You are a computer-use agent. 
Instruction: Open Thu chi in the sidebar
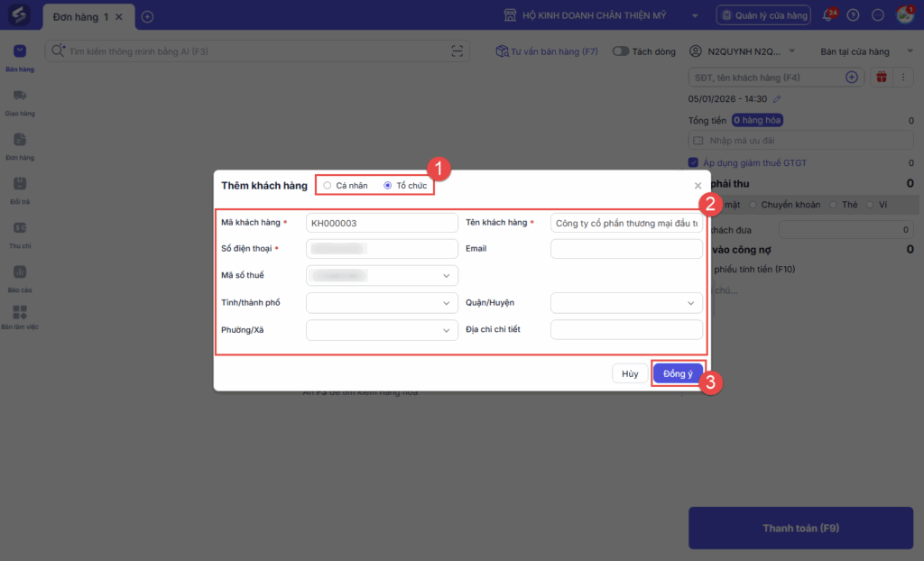click(x=20, y=235)
